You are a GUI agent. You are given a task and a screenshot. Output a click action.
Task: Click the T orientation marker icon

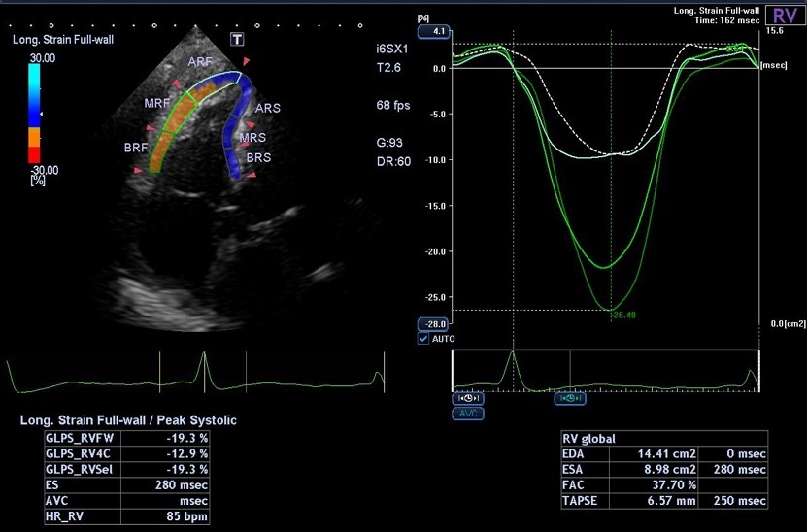coord(237,38)
